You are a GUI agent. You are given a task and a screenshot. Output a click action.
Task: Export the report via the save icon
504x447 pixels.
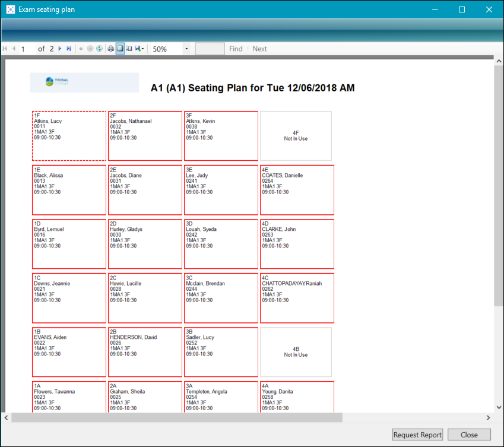(137, 49)
